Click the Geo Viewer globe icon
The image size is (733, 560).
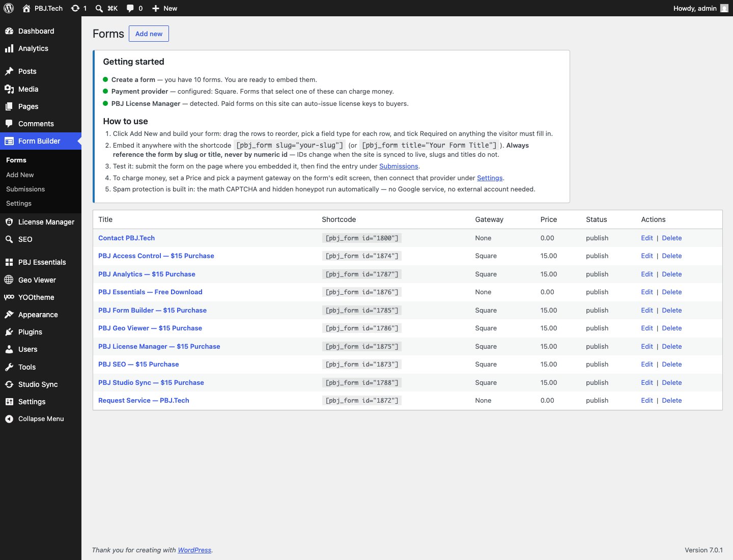pyautogui.click(x=9, y=280)
